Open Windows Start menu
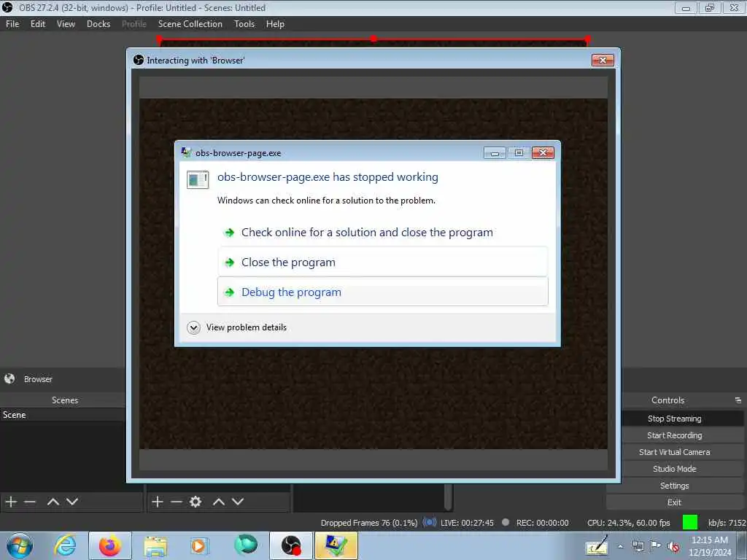The width and height of the screenshot is (747, 560). click(x=20, y=545)
